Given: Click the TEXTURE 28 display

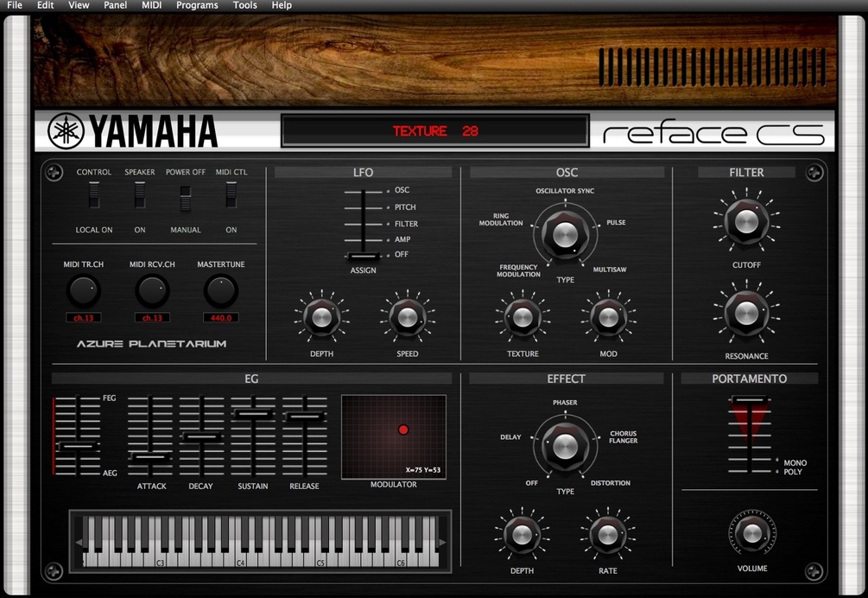Looking at the screenshot, I should [435, 131].
